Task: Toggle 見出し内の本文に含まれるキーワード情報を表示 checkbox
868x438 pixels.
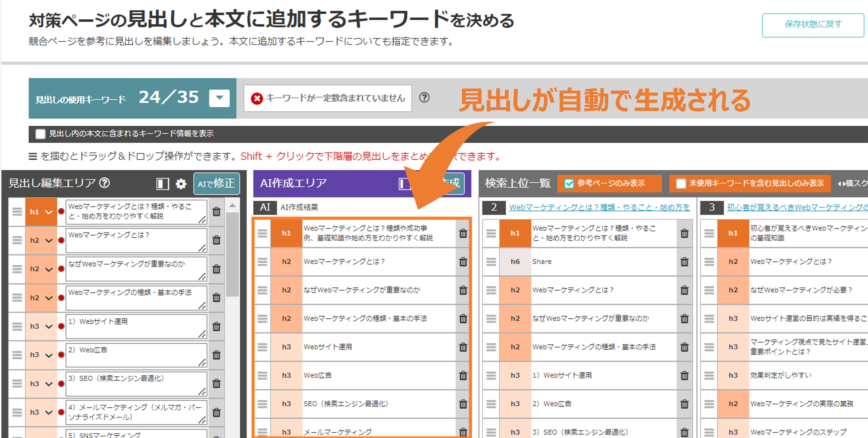Action: 40,134
